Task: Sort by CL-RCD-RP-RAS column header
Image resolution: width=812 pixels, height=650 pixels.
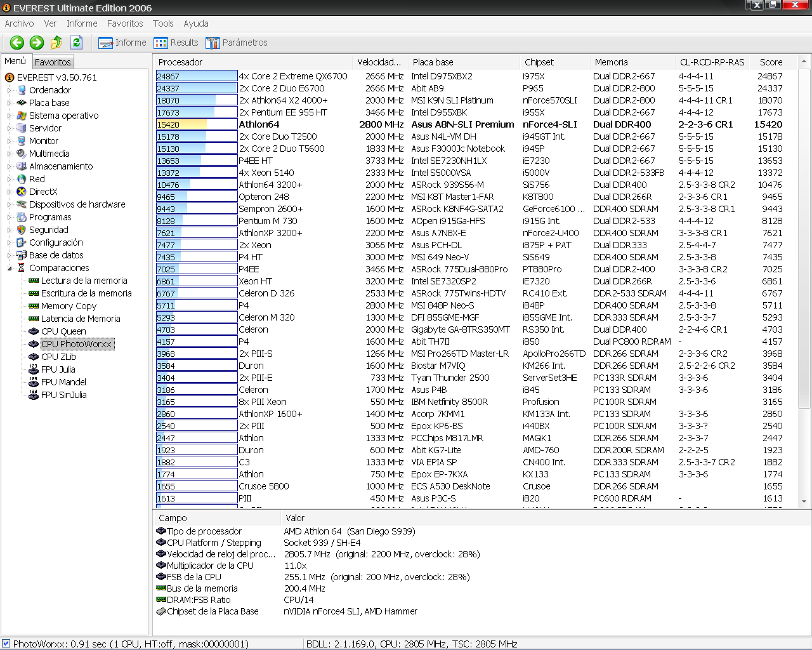Action: (712, 62)
